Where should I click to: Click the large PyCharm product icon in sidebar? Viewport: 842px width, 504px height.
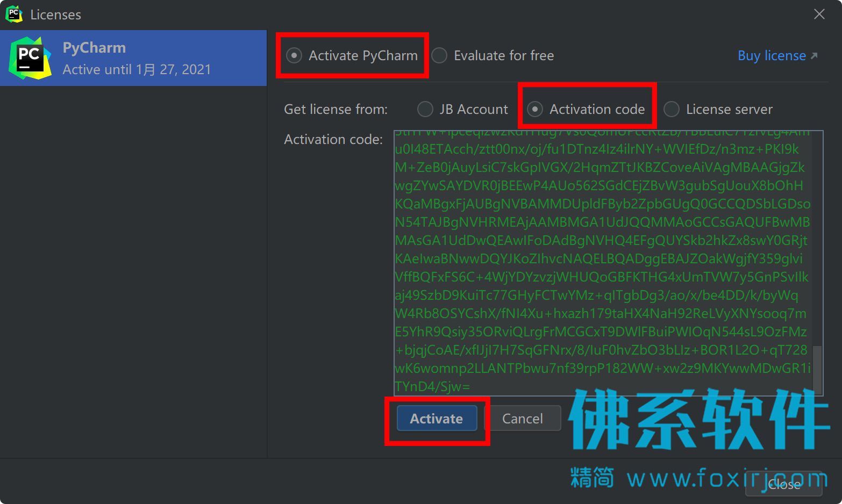(30, 57)
